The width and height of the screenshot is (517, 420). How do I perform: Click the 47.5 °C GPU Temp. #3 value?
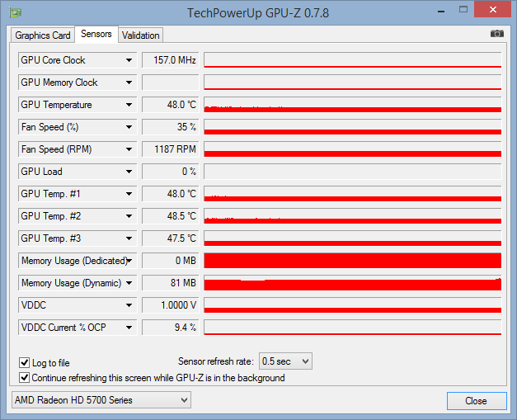pyautogui.click(x=171, y=238)
